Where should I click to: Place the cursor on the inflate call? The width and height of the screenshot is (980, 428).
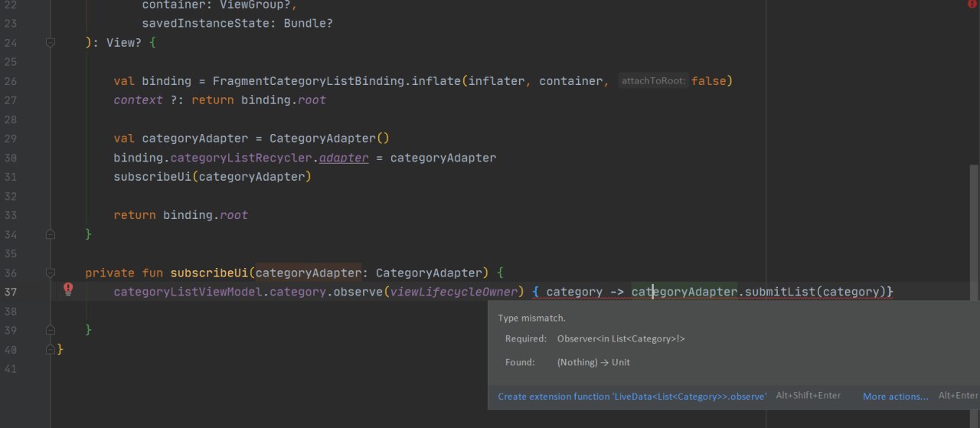(436, 81)
